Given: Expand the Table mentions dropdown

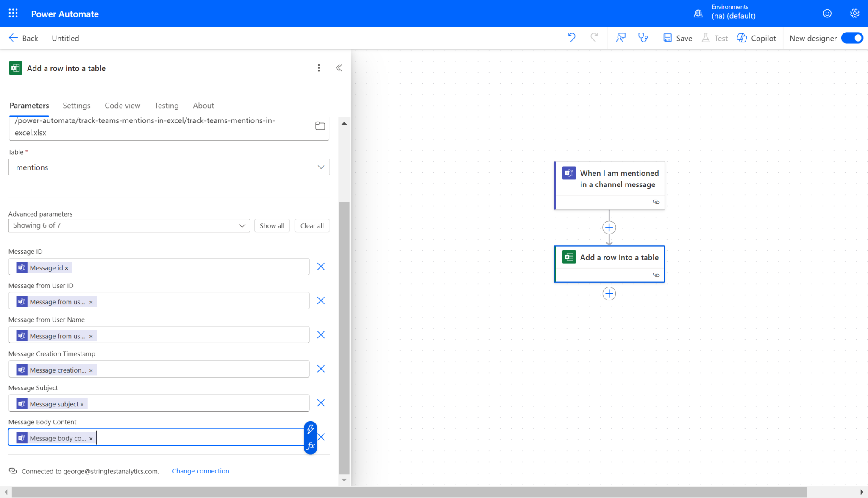Looking at the screenshot, I should (x=321, y=167).
